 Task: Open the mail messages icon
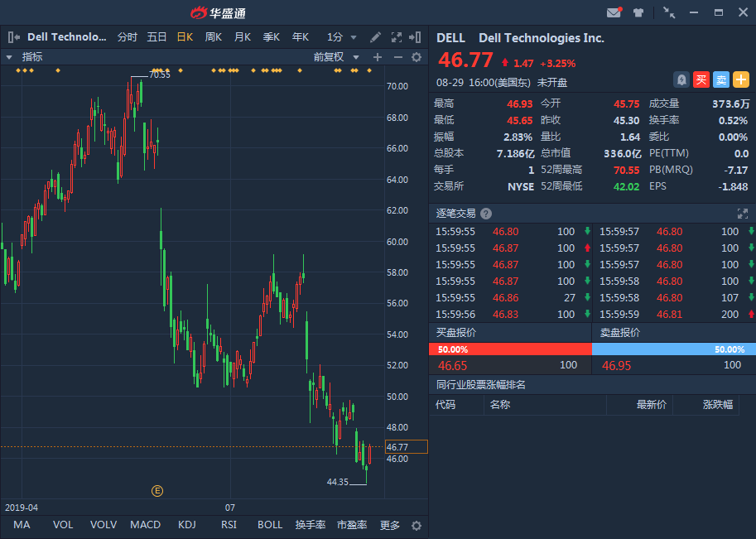[614, 12]
